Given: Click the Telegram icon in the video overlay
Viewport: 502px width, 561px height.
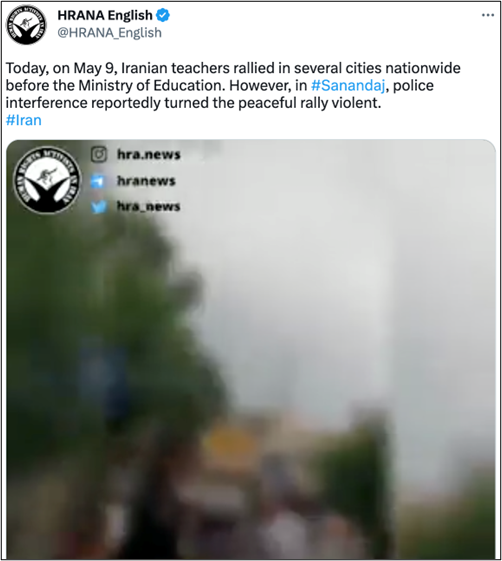Looking at the screenshot, I should click(x=98, y=181).
